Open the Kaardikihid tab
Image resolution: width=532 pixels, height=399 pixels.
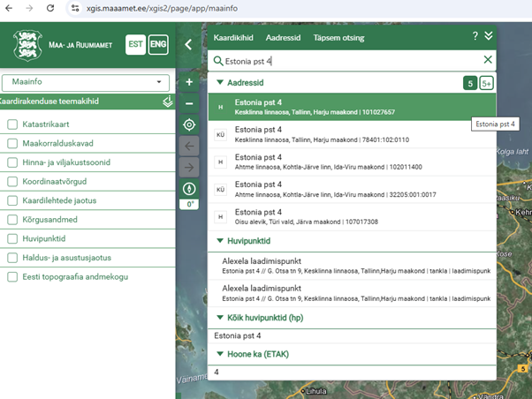(x=233, y=39)
